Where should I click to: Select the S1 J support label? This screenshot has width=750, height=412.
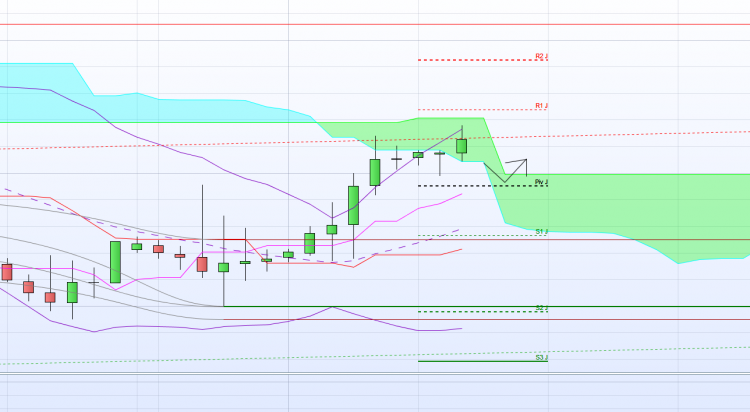(x=541, y=232)
